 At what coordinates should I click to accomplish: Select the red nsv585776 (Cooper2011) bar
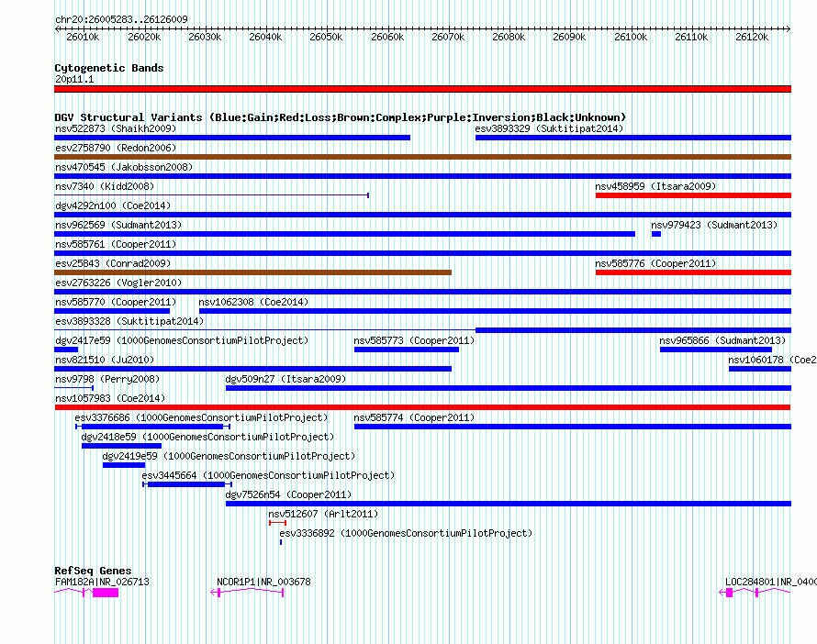tap(693, 272)
